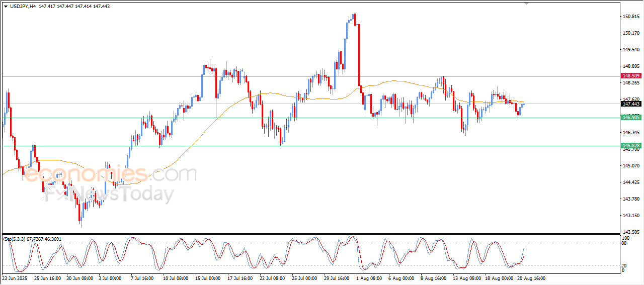644x285 pixels.
Task: Click the 18 Aug 00:00 time label
Action: point(499,278)
